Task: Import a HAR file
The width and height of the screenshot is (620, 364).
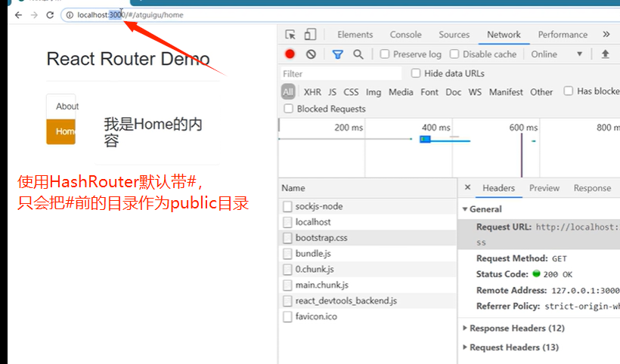Action: (x=605, y=54)
